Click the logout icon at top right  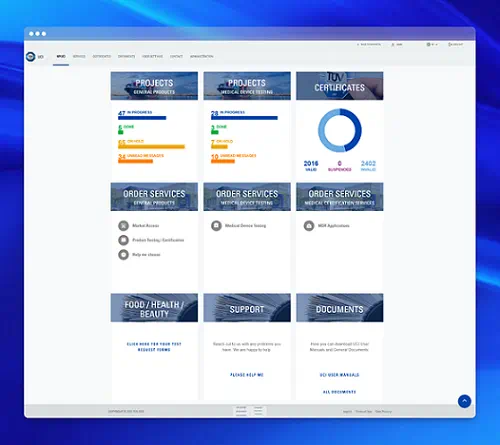[450, 44]
